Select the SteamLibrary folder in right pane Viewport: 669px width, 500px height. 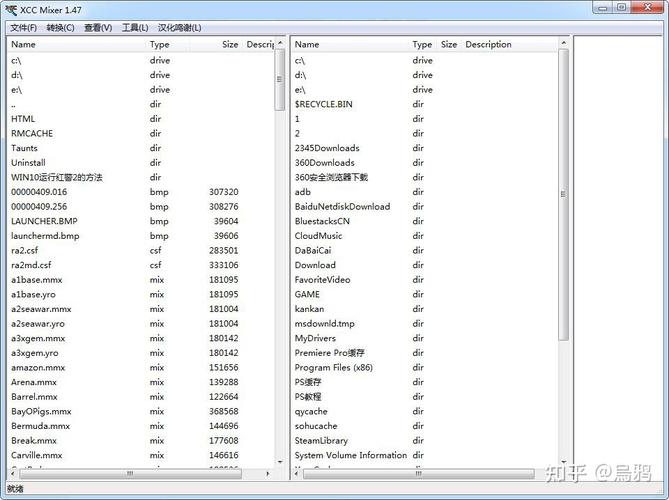click(x=321, y=440)
